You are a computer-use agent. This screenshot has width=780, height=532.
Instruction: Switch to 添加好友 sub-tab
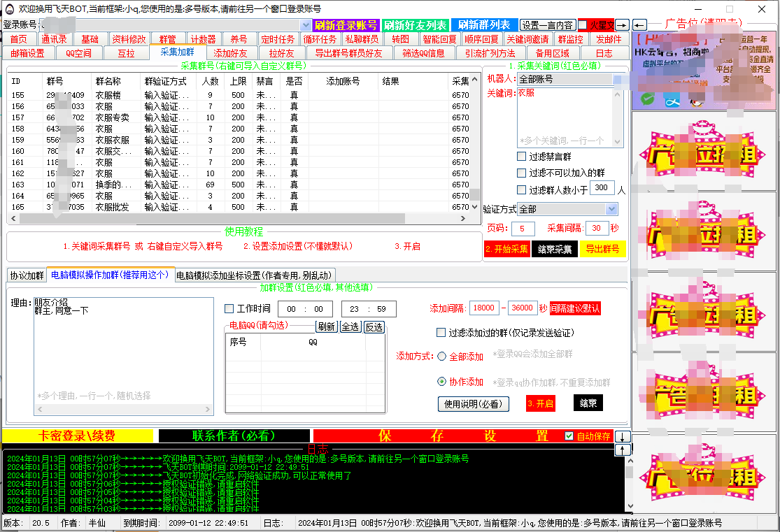230,53
